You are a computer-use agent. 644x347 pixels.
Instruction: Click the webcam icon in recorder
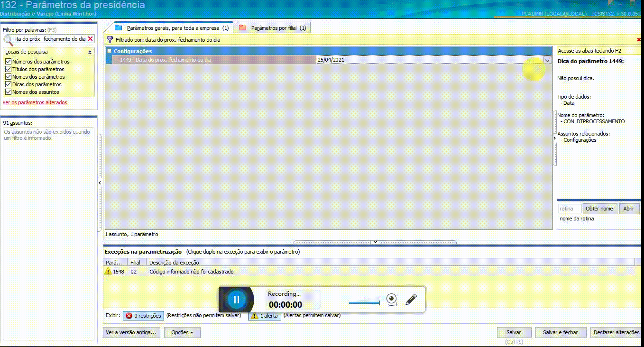(391, 300)
